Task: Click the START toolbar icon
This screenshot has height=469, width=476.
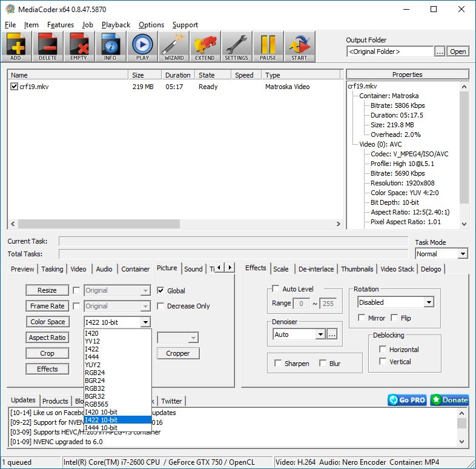Action: (299, 47)
